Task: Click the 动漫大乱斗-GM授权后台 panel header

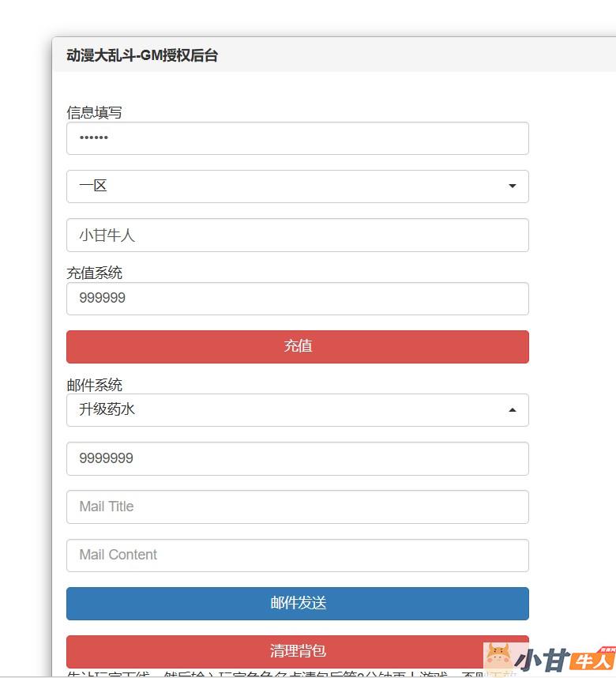Action: pyautogui.click(x=142, y=55)
